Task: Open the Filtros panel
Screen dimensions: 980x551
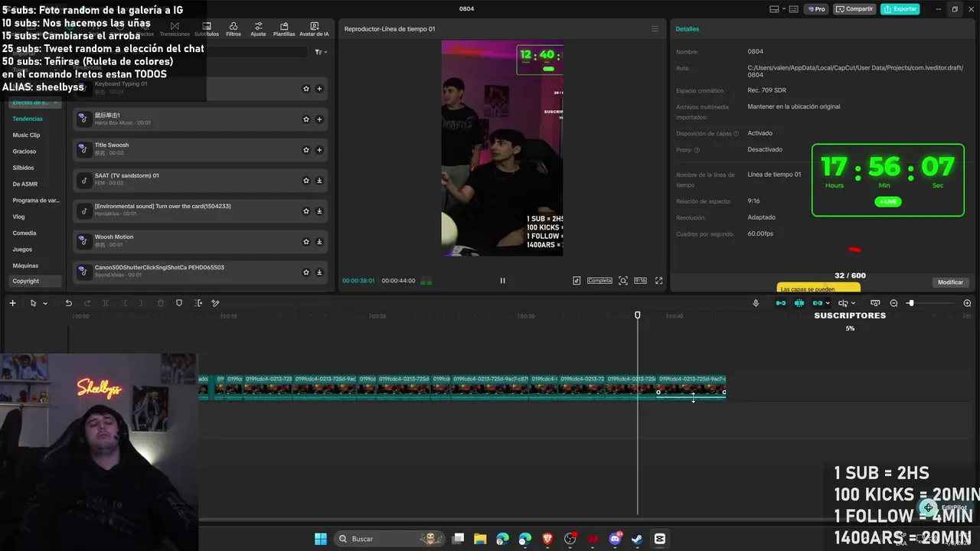Action: (x=234, y=29)
